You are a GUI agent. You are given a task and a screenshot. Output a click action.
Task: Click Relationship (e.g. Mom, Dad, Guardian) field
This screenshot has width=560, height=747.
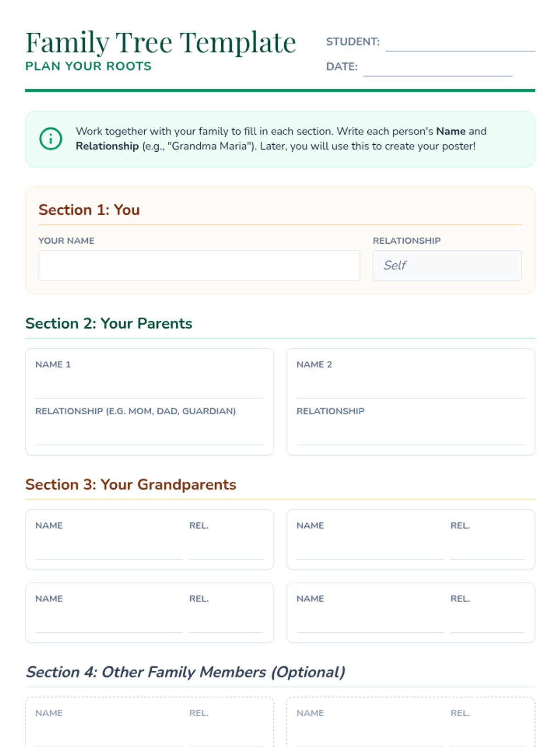tap(149, 433)
